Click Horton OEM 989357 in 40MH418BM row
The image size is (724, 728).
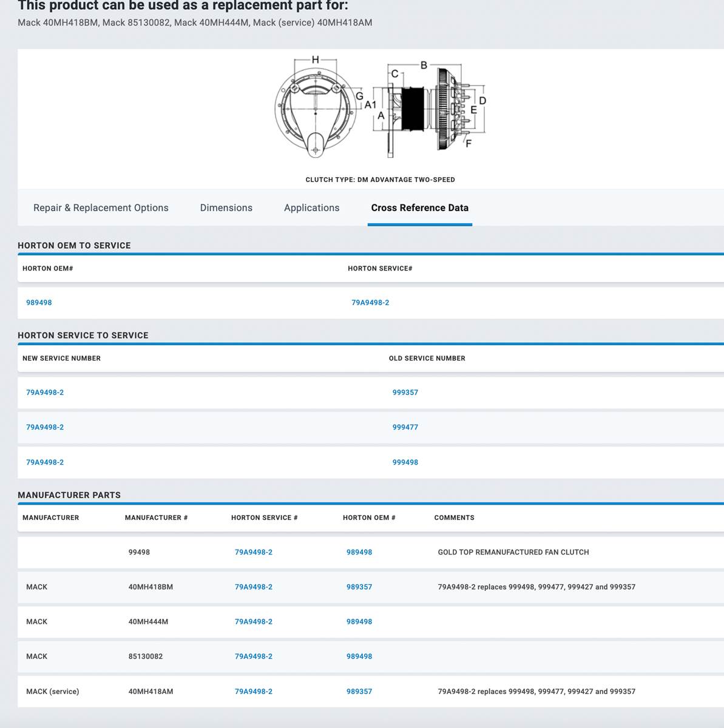pos(359,587)
